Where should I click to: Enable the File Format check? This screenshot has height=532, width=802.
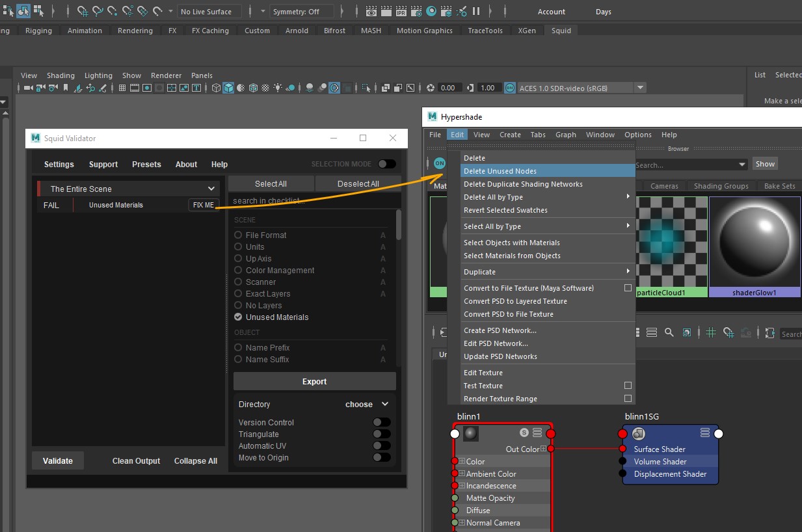(238, 235)
